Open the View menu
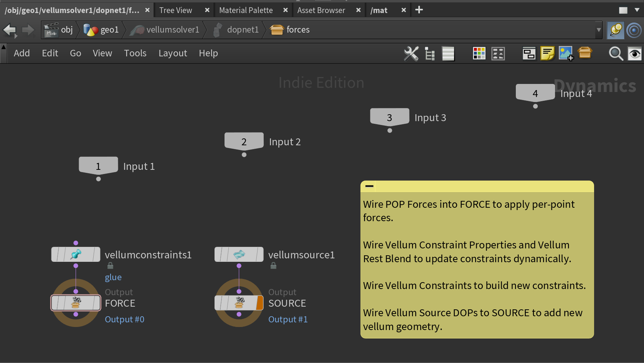 click(x=102, y=53)
